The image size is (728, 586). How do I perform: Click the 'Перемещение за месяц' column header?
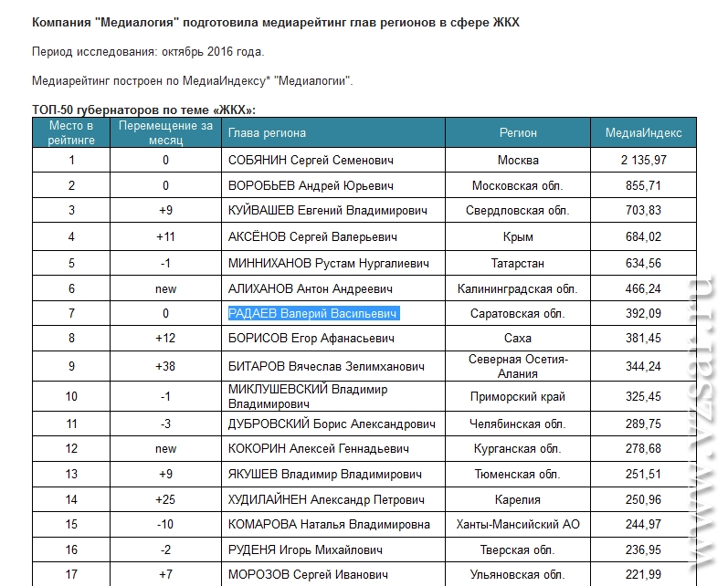165,132
